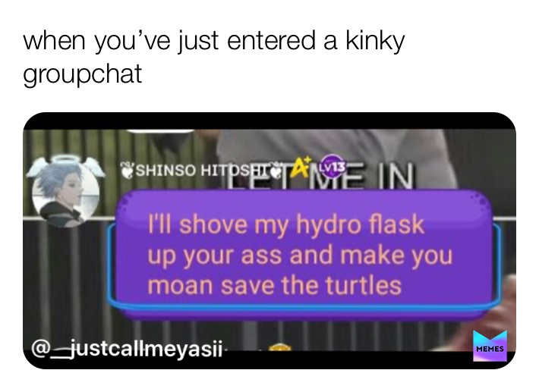The width and height of the screenshot is (539, 392).
Task: Click the right angel wing on avatar frame
Action: (93, 167)
